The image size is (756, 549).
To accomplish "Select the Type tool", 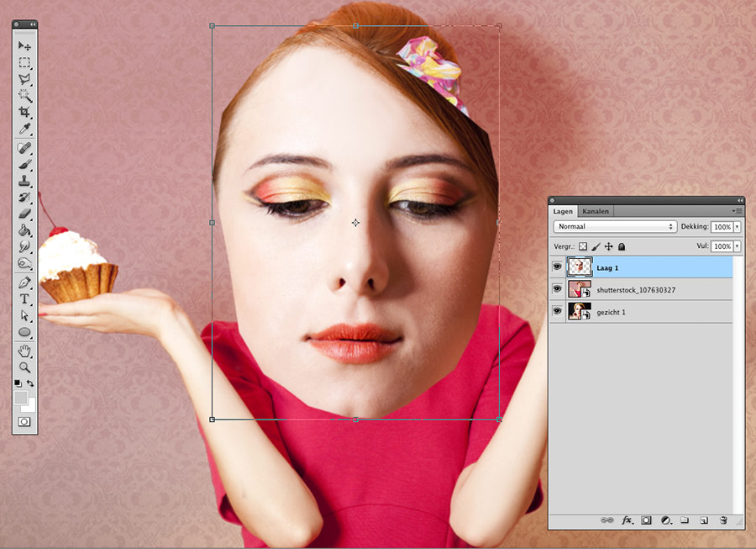I will pyautogui.click(x=24, y=299).
